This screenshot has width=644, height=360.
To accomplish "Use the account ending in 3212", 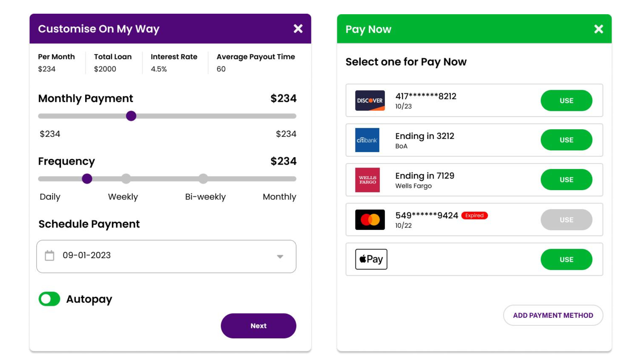I will click(x=566, y=140).
